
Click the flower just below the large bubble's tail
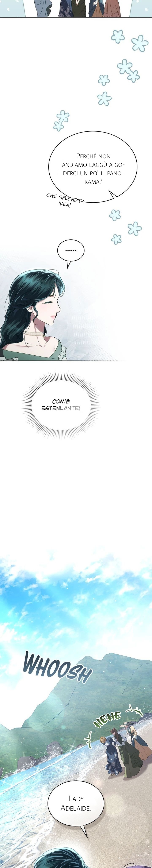pyautogui.click(x=115, y=214)
